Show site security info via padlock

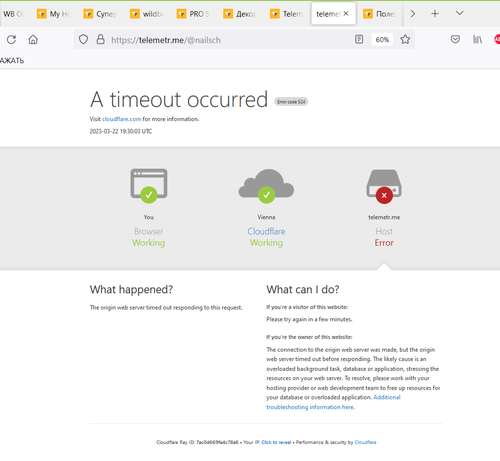[100, 39]
